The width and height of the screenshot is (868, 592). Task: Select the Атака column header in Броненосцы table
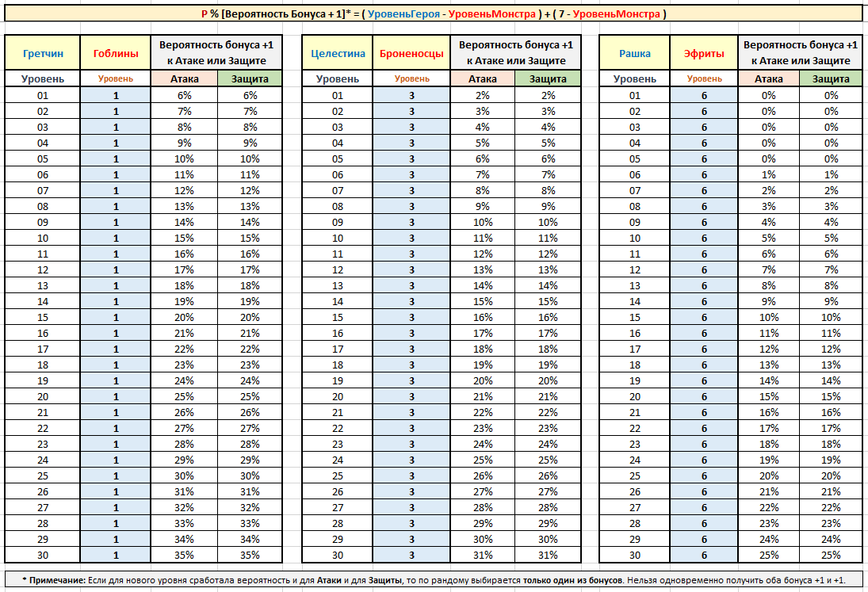coord(483,78)
